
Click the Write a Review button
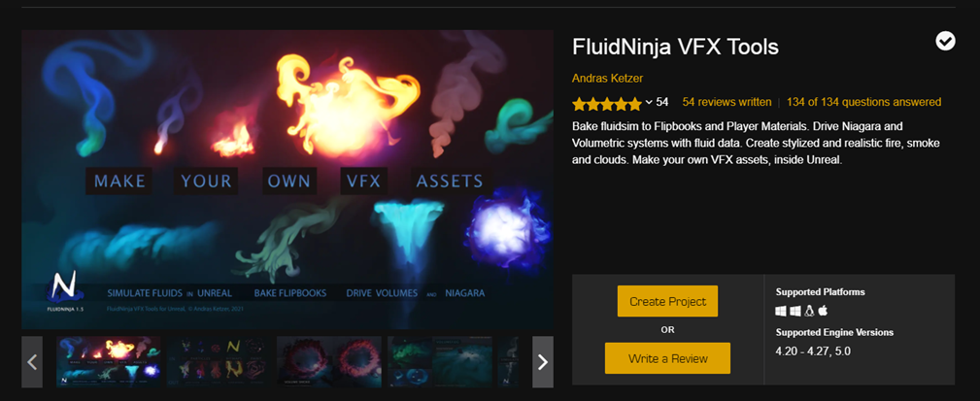pos(667,358)
